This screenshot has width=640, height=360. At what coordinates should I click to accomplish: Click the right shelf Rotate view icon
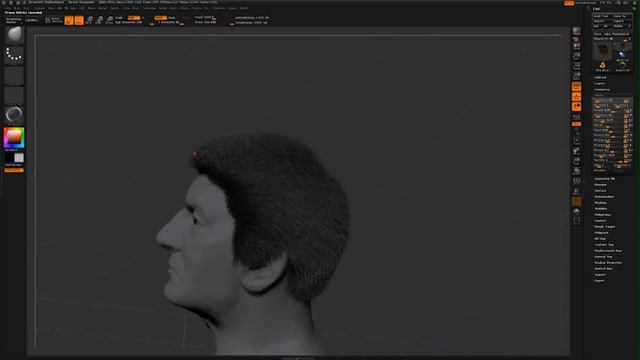pos(576,171)
